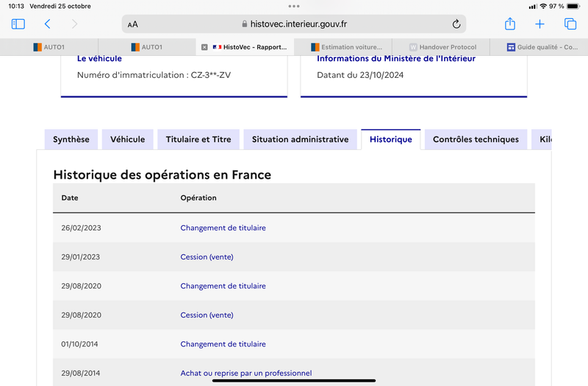
Task: Click the Opération column header
Action: [198, 198]
